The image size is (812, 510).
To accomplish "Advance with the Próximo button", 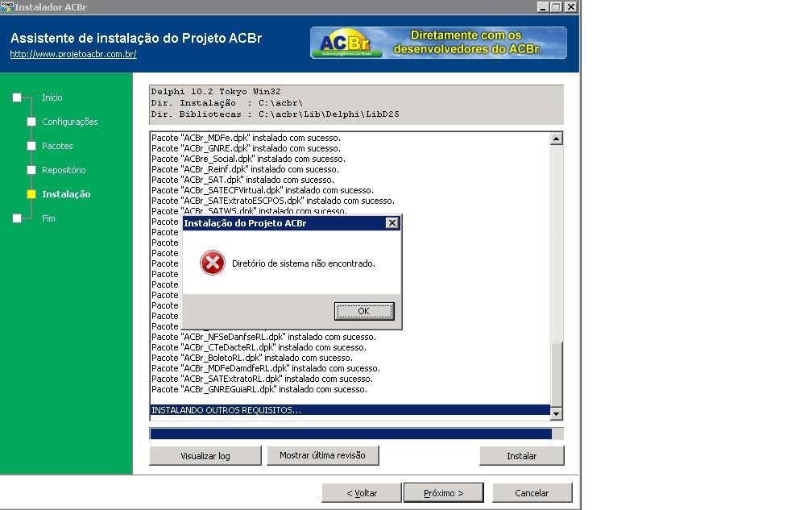I will 443,493.
